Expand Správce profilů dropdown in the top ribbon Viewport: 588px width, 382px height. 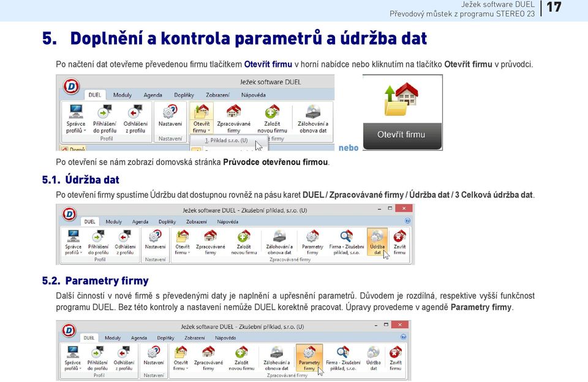pyautogui.click(x=76, y=118)
